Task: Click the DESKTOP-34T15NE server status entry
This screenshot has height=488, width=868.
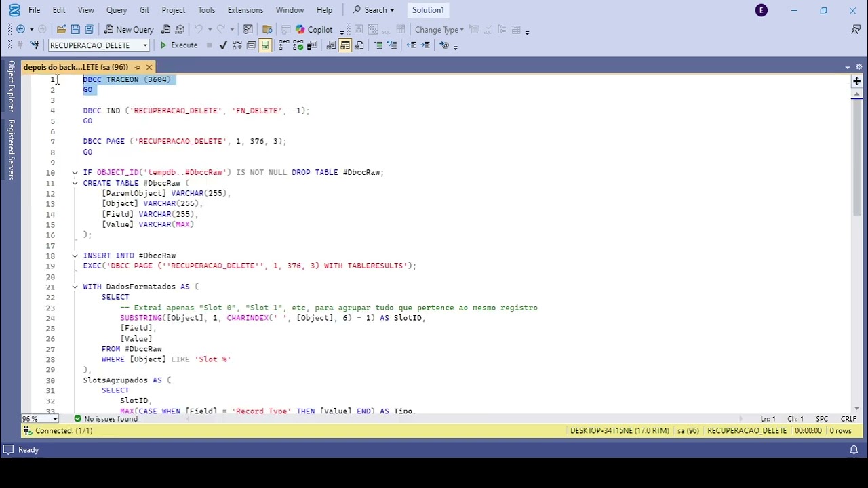Action: (x=620, y=430)
